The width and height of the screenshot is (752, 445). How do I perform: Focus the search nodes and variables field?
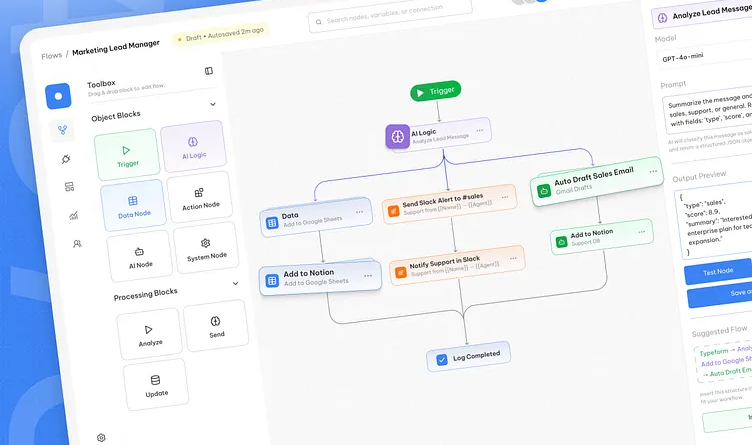(x=390, y=15)
